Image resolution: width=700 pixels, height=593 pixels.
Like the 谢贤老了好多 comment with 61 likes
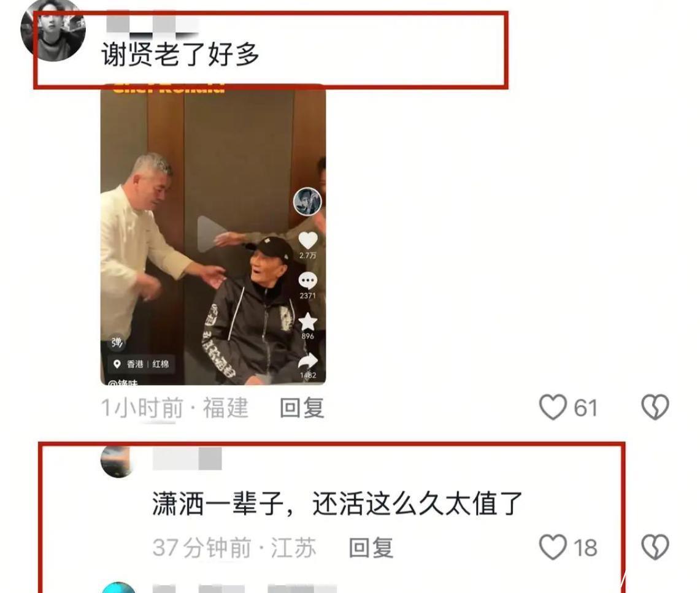point(553,407)
